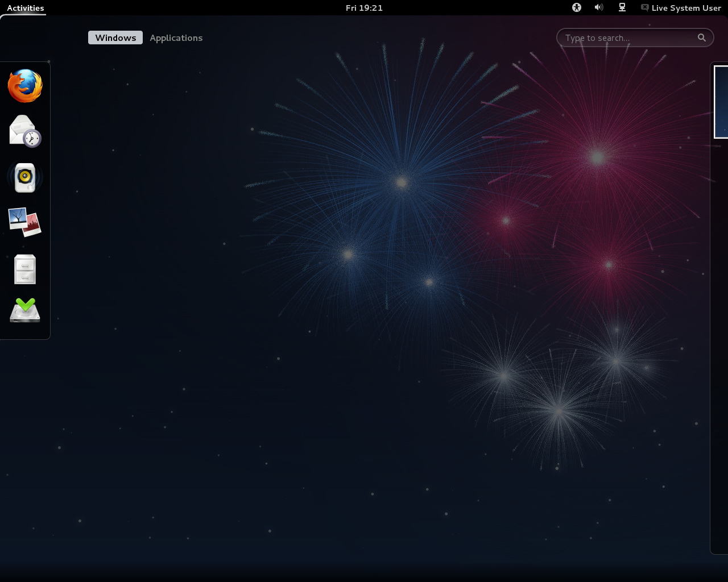Launch Firefox from the dash
This screenshot has height=582, width=728.
tap(24, 86)
